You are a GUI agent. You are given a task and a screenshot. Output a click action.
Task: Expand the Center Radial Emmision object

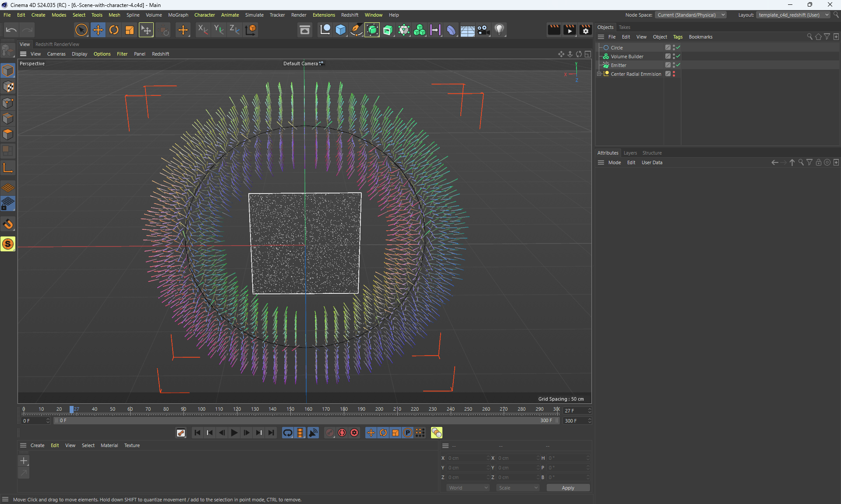click(599, 74)
